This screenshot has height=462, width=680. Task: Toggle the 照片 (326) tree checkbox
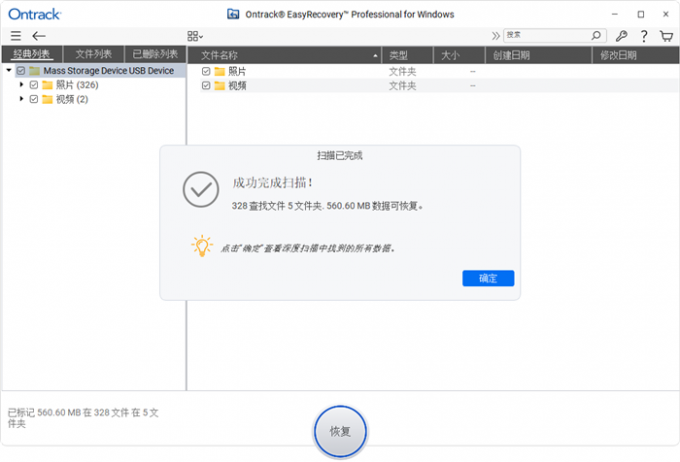34,85
